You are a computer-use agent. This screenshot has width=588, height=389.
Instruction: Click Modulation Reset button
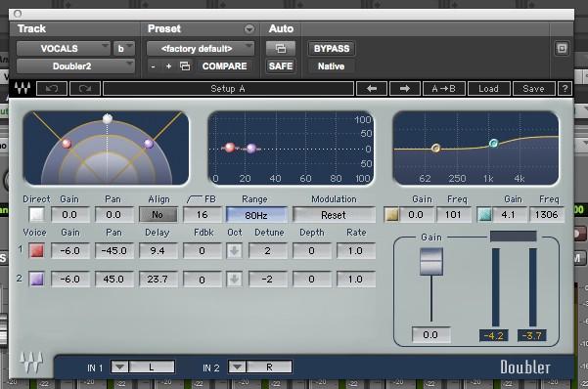(x=334, y=215)
